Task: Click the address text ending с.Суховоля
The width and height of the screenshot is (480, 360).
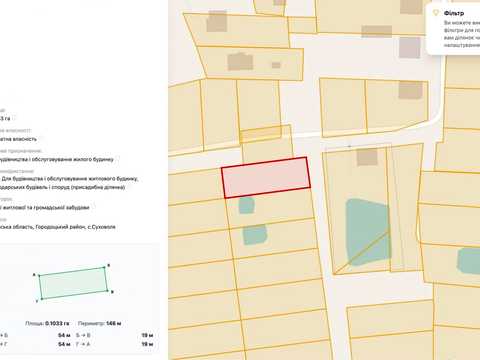Action: [58, 227]
